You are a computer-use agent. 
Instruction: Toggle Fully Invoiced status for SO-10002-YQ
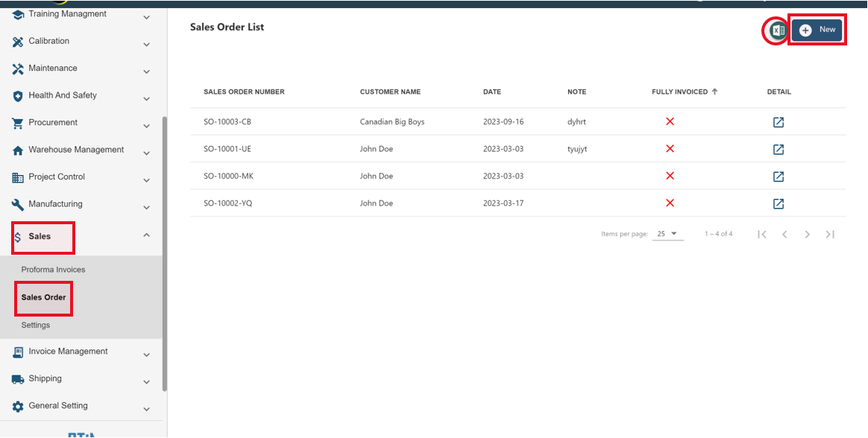(670, 203)
